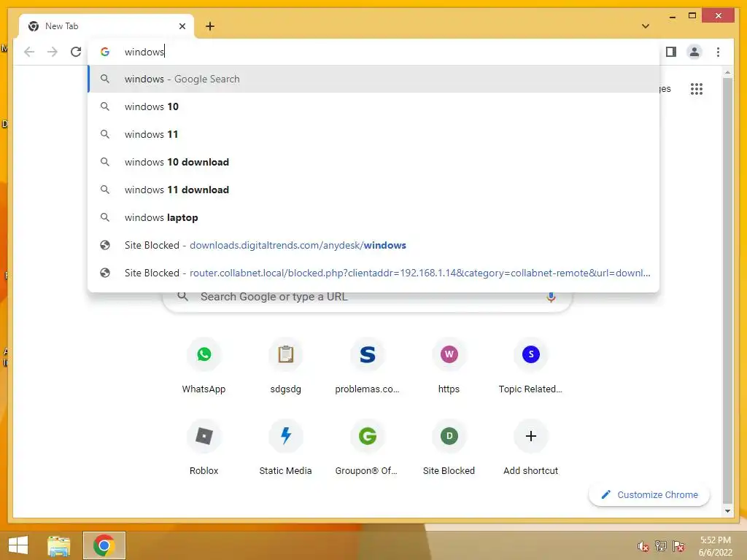
Task: Open the profile avatar menu
Action: [694, 52]
